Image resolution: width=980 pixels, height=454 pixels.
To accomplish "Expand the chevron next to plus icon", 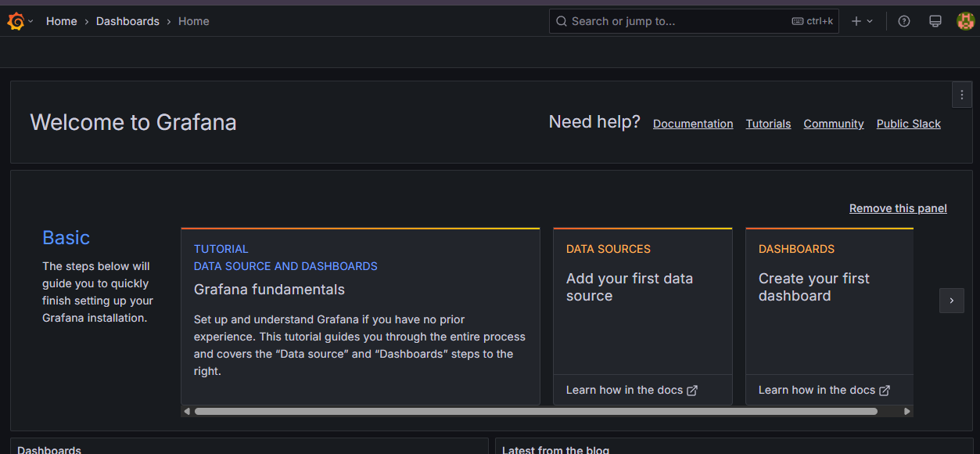I will pos(870,21).
